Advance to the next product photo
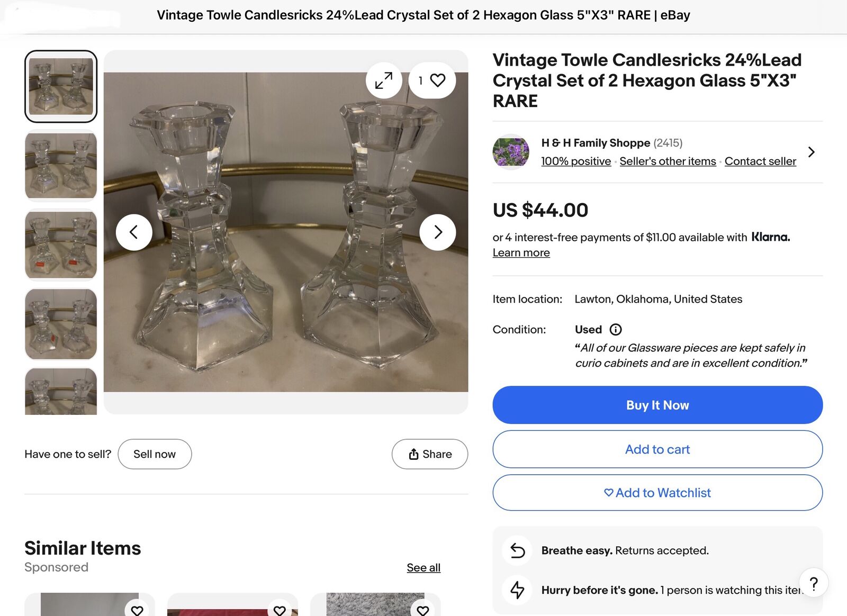Screen dimensions: 847x616 click(437, 232)
